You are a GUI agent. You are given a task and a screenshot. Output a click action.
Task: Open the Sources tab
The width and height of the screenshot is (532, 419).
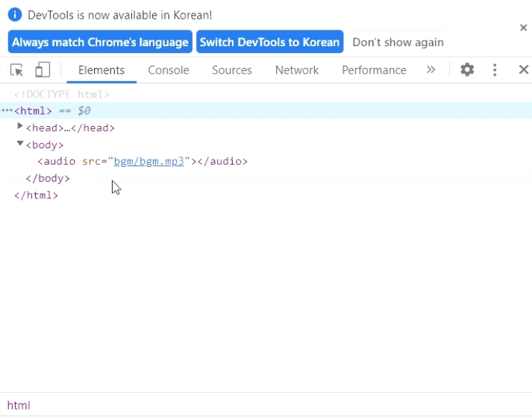tap(232, 70)
